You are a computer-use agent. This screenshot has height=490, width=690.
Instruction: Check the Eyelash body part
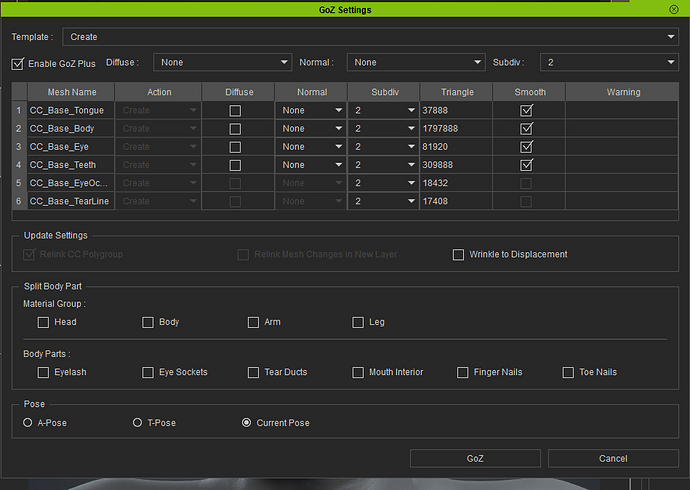pos(43,373)
